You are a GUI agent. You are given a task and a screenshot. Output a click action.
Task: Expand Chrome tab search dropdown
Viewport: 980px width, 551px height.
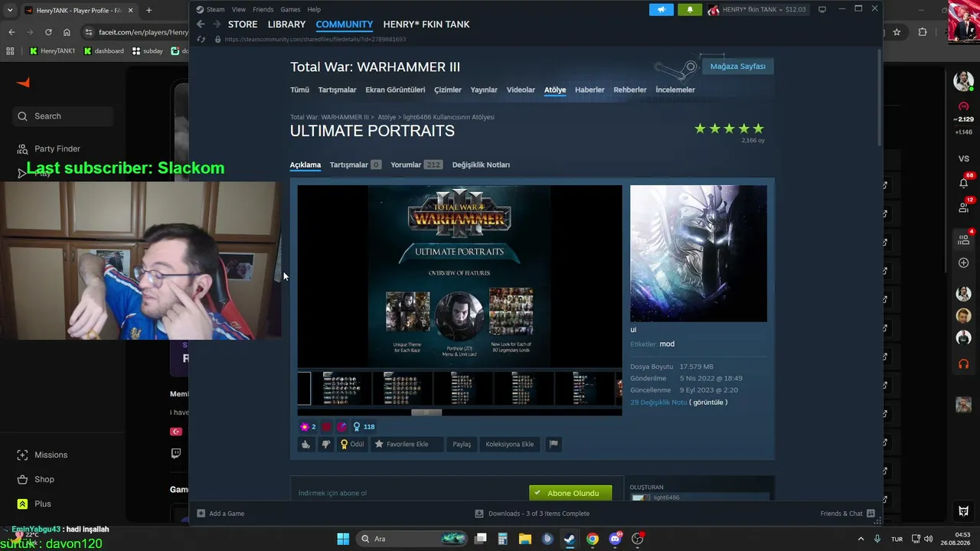[x=10, y=11]
